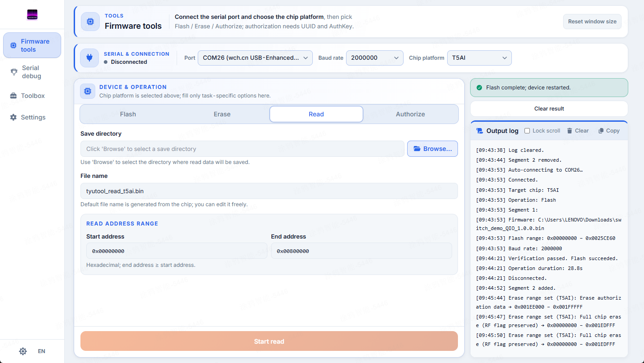Switch to the Flash tab
644x363 pixels.
128,114
